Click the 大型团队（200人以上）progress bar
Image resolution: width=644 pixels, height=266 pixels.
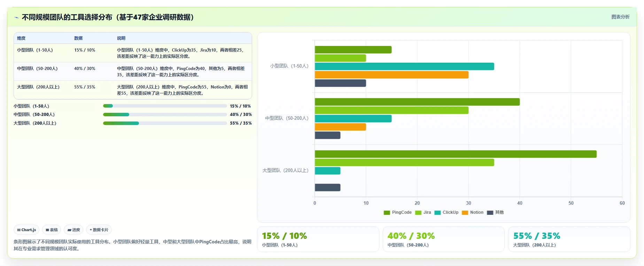(165, 123)
